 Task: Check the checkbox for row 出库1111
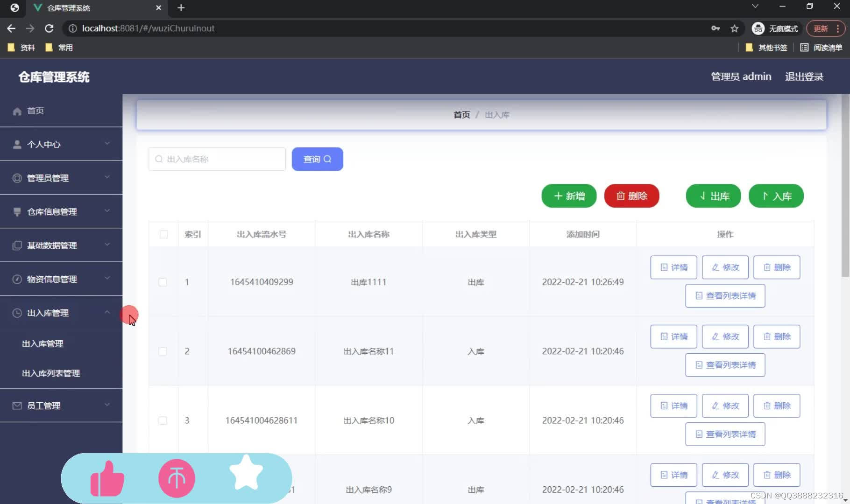[163, 282]
